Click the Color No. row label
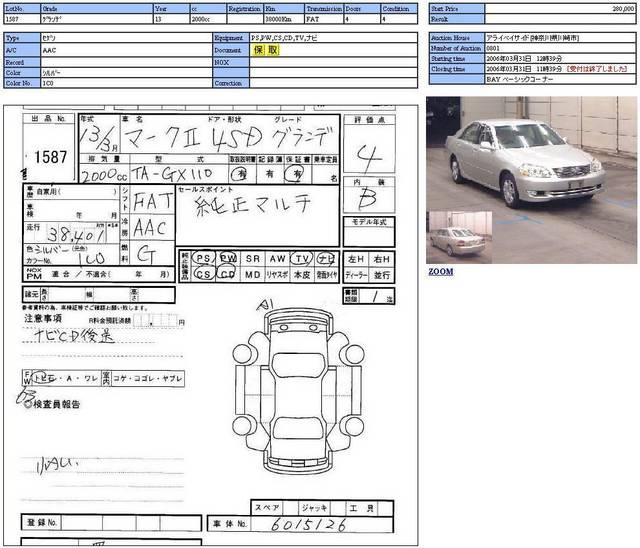640x548 pixels. 22,83
